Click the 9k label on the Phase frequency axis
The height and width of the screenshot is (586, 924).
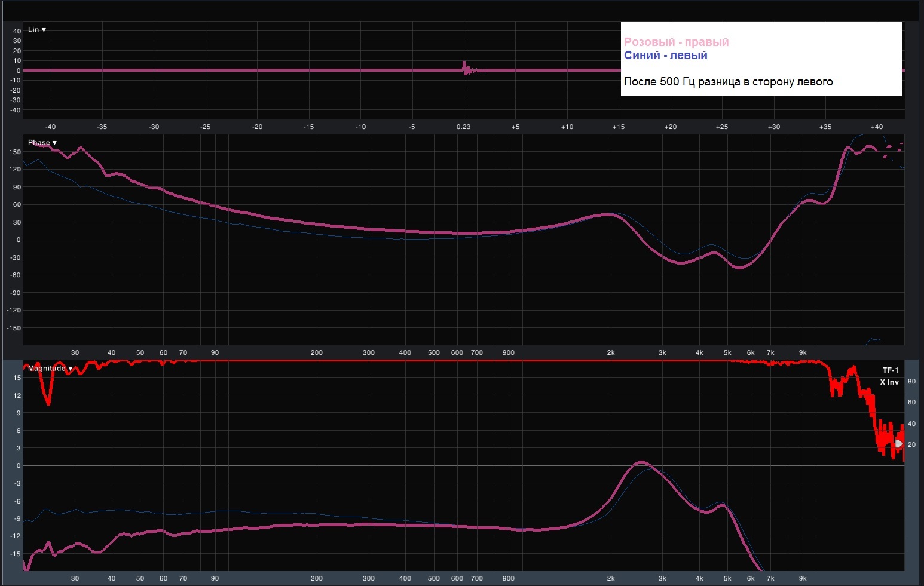[803, 352]
